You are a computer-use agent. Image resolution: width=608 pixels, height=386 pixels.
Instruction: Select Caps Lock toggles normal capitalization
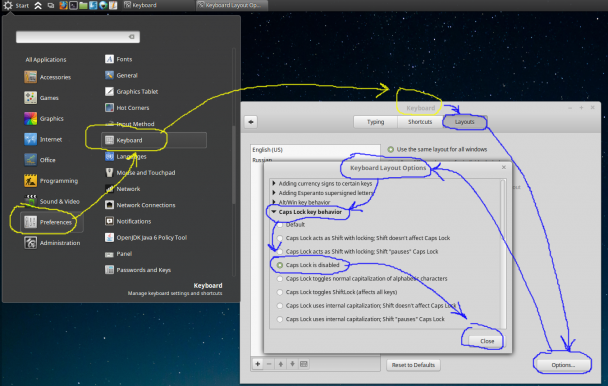(280, 279)
